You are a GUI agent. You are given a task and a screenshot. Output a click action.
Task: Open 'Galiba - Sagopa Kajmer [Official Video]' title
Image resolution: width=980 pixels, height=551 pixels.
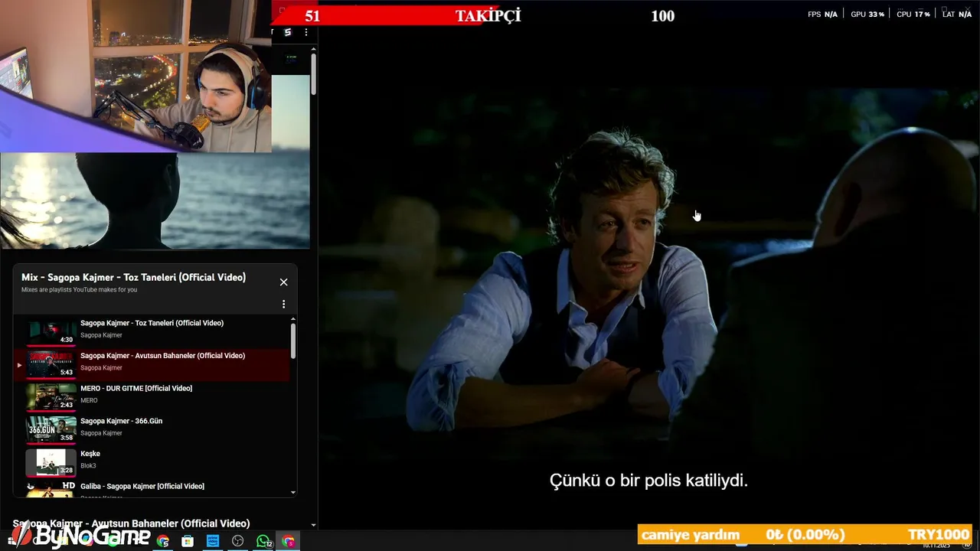coord(142,486)
